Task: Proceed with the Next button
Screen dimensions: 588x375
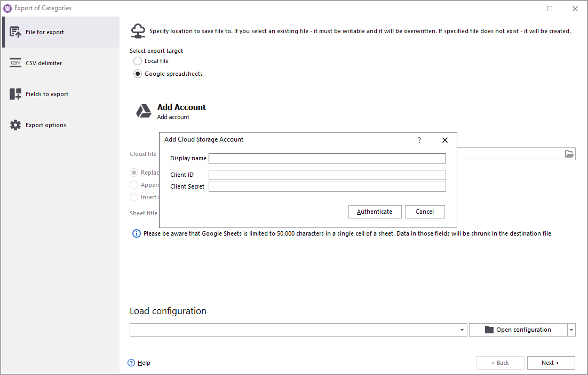Action: click(551, 362)
